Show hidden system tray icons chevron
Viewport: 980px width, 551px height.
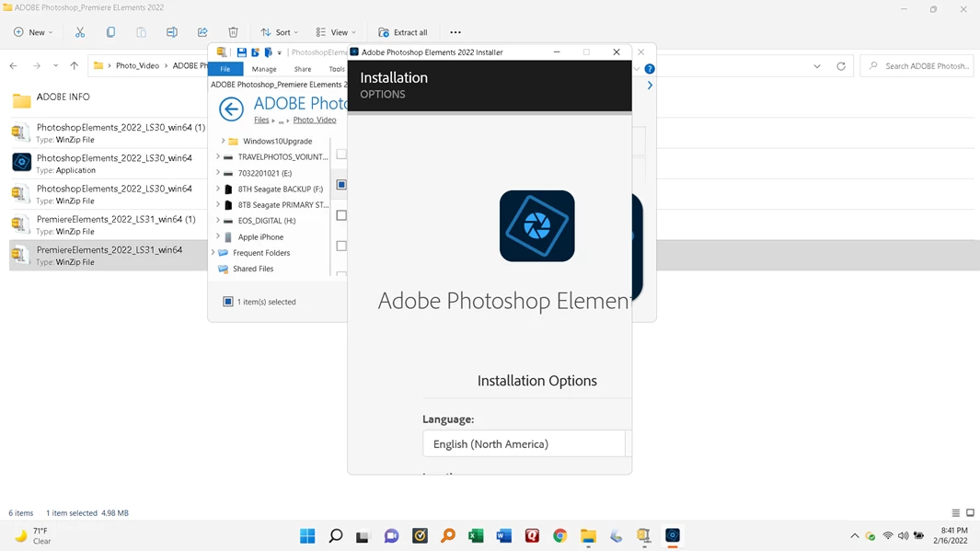tap(854, 536)
